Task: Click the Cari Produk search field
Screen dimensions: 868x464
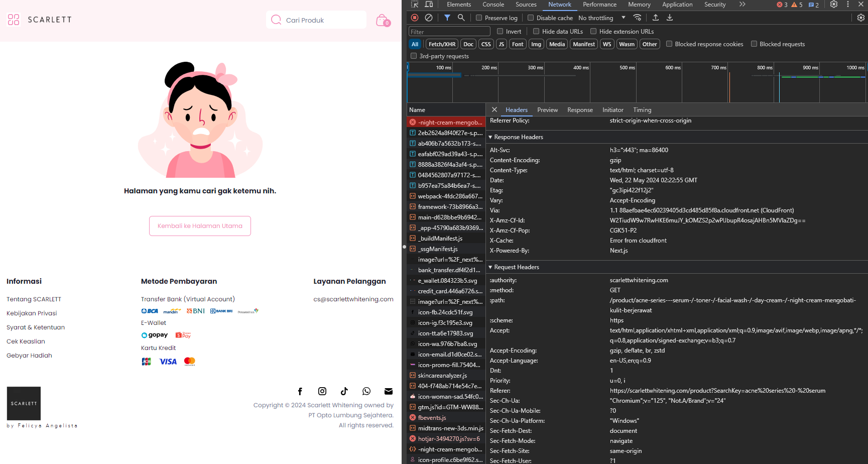Action: point(316,20)
